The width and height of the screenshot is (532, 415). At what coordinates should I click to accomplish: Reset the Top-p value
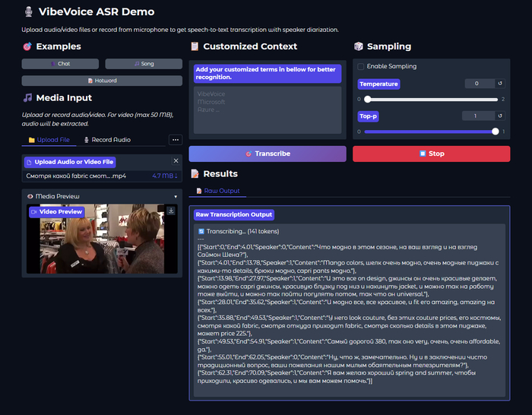coord(499,116)
